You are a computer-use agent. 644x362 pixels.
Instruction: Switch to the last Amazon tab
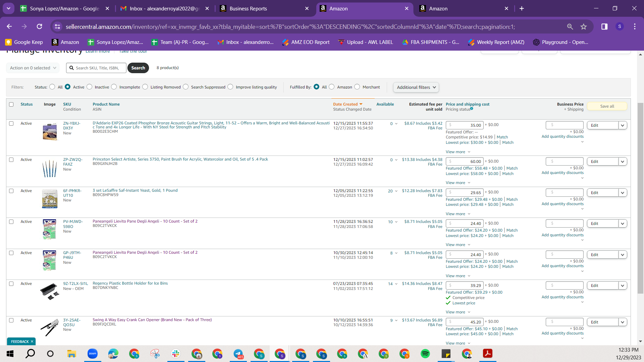tap(464, 8)
